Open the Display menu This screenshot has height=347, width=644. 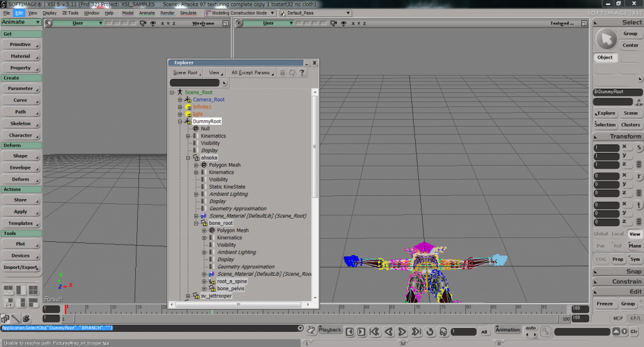(49, 13)
